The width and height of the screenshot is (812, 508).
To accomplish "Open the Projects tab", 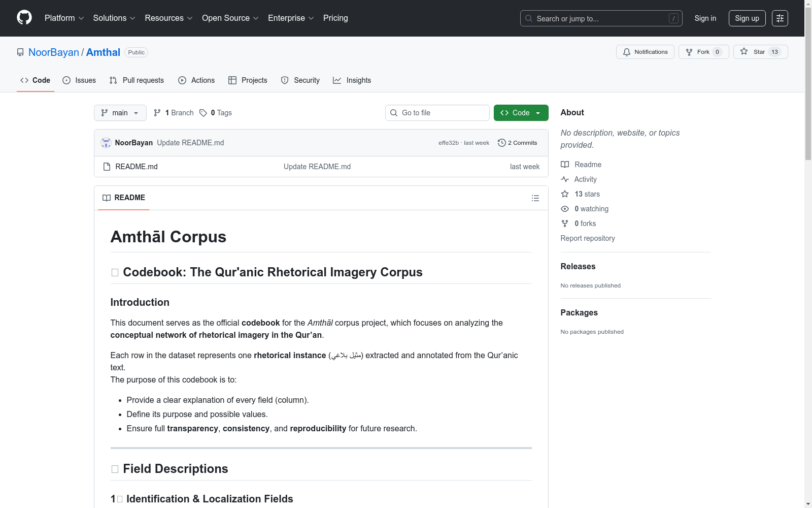I will [x=248, y=80].
